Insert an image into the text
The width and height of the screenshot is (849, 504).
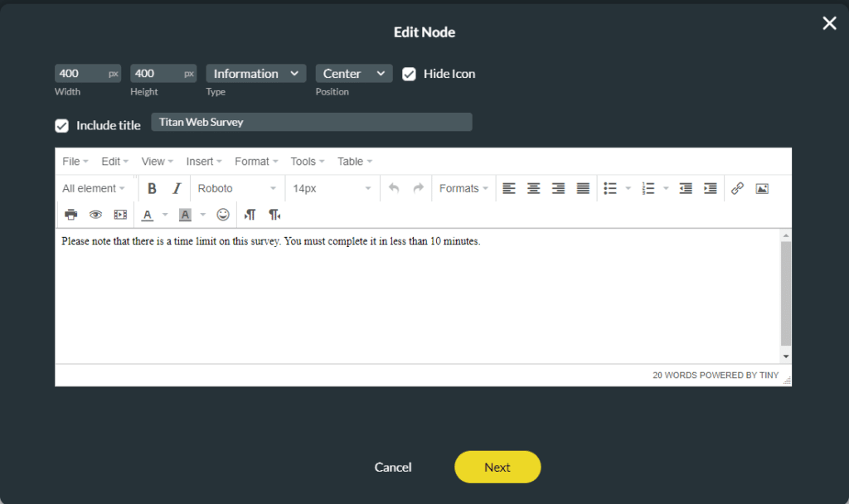pos(762,188)
